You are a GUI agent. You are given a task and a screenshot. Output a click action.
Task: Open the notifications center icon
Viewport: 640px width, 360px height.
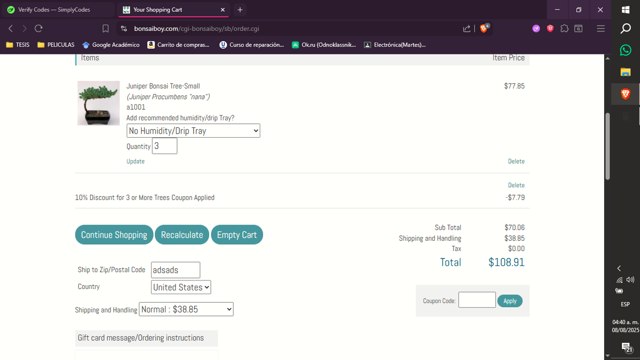tap(627, 347)
